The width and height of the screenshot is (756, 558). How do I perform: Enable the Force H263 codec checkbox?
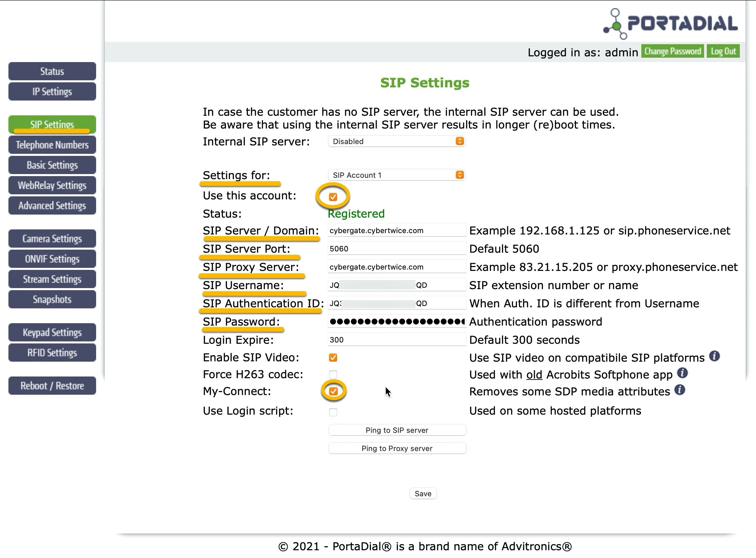pyautogui.click(x=333, y=374)
